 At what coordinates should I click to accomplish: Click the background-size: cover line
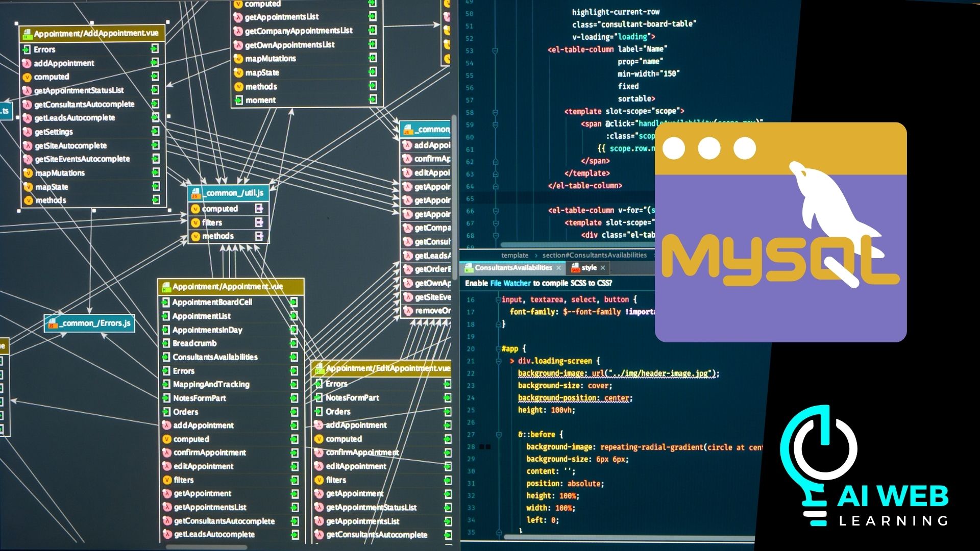(x=565, y=386)
